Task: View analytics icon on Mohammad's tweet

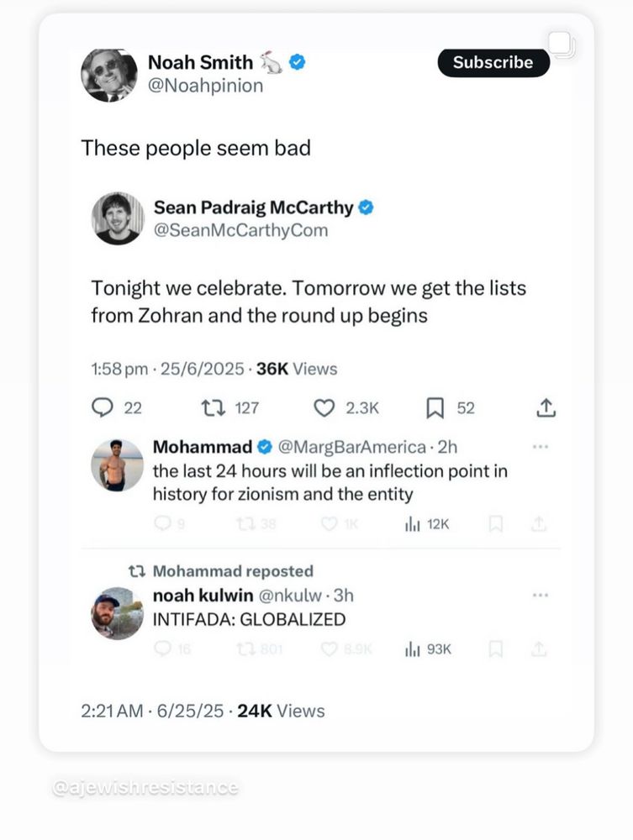Action: [x=413, y=523]
